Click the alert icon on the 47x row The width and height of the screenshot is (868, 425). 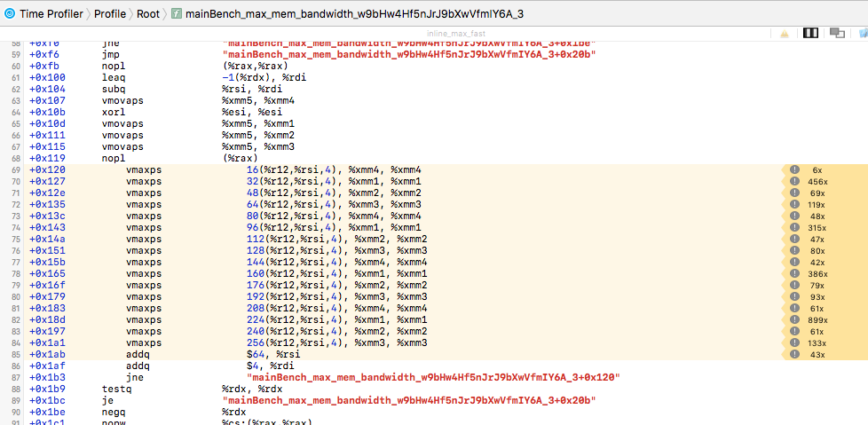click(794, 239)
